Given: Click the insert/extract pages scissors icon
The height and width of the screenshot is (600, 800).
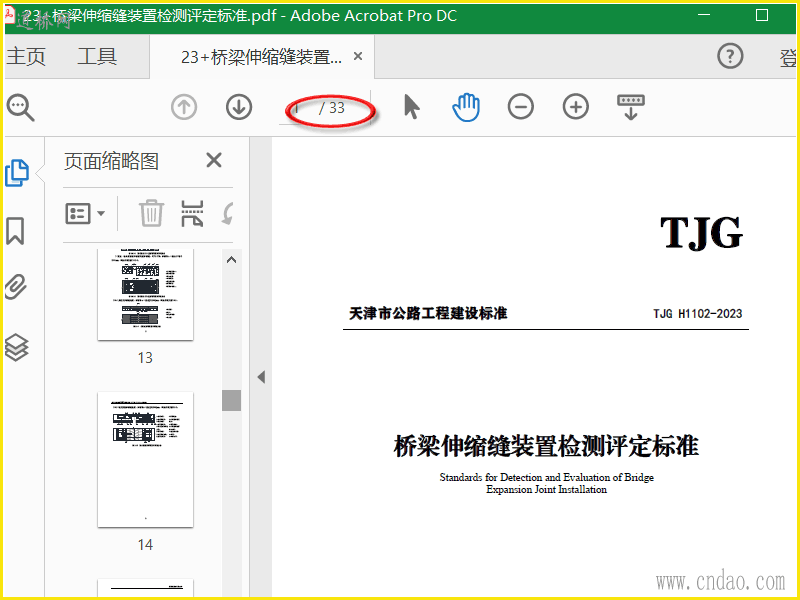Looking at the screenshot, I should pos(192,213).
